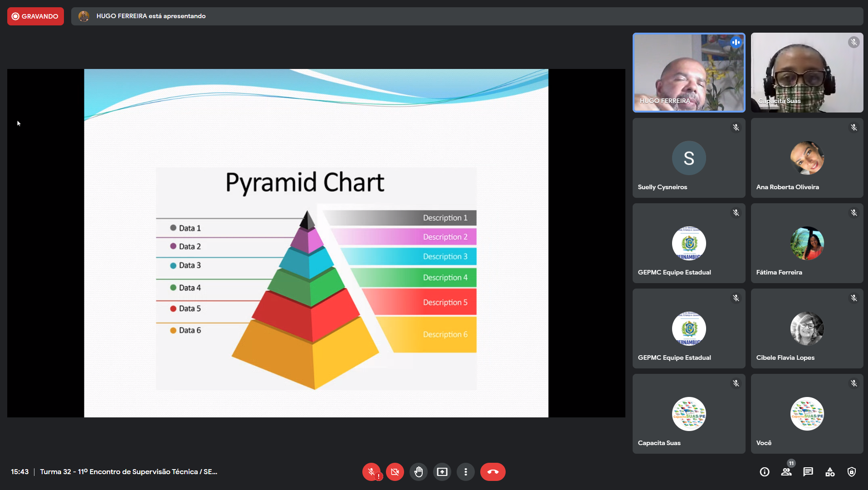The width and height of the screenshot is (868, 490).
Task: Open the three-dot more options menu
Action: pos(466,472)
